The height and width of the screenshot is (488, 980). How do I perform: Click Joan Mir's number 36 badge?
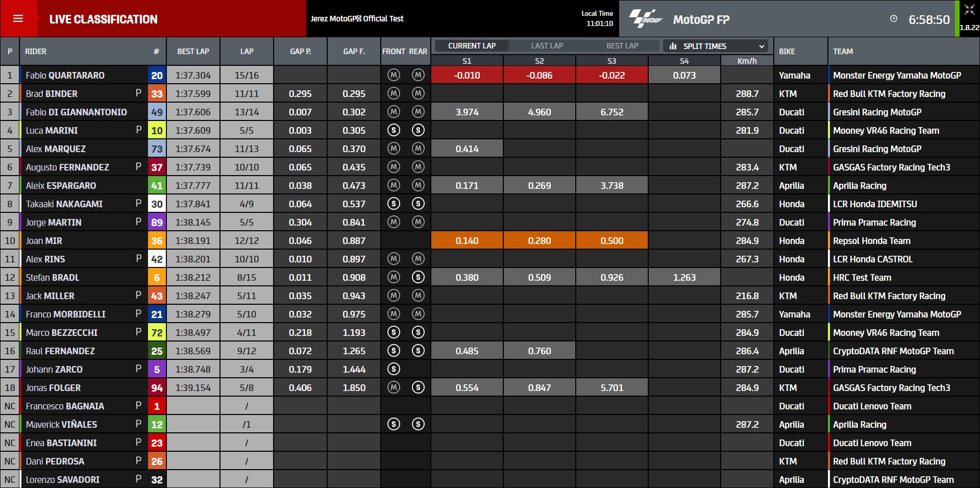157,241
